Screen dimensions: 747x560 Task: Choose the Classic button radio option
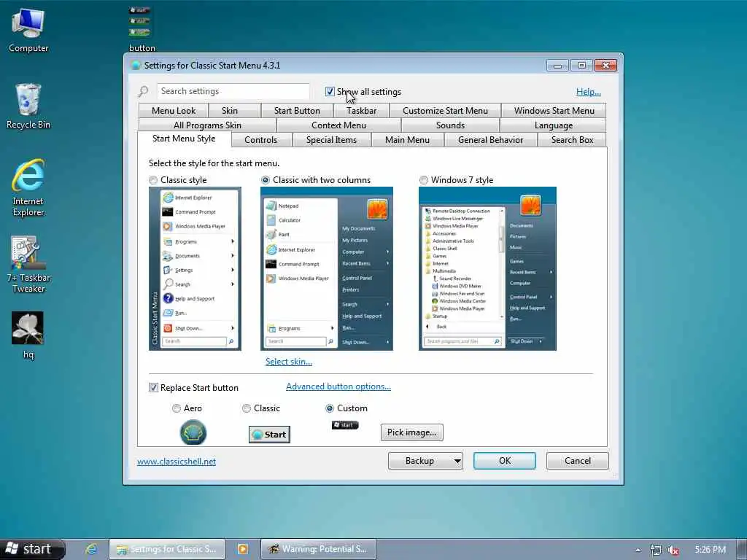247,408
